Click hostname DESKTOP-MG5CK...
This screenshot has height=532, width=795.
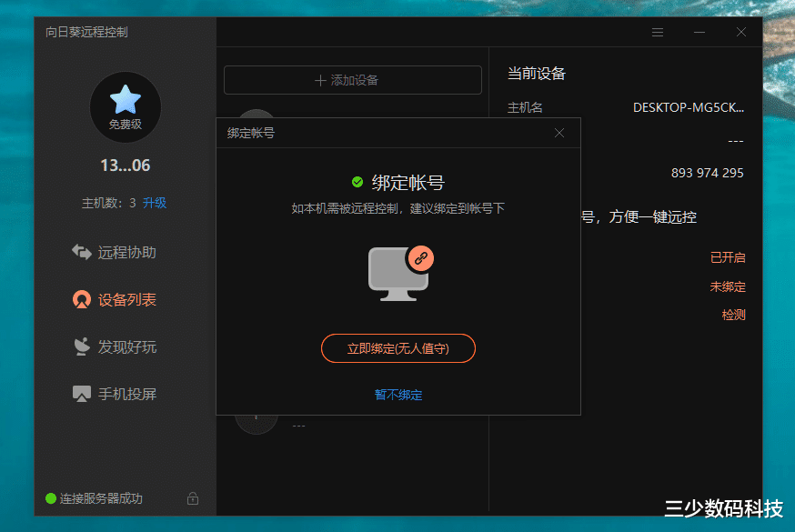tap(689, 107)
